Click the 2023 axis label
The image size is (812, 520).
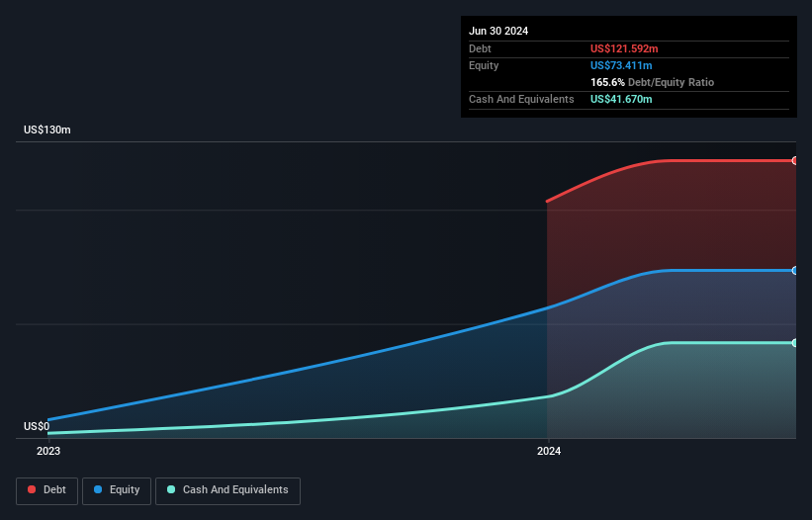tap(48, 451)
